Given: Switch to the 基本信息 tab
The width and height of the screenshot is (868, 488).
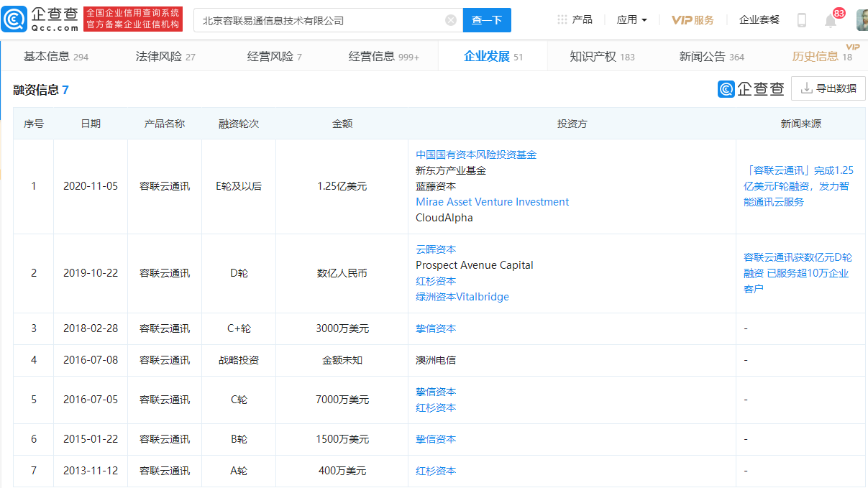Looking at the screenshot, I should [55, 56].
